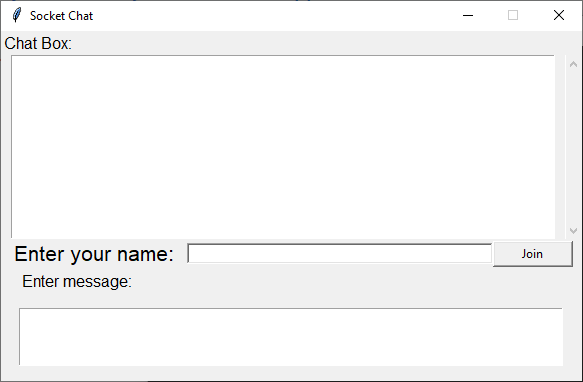Click the greyed-out maximize window button
The height and width of the screenshot is (382, 583).
(513, 15)
